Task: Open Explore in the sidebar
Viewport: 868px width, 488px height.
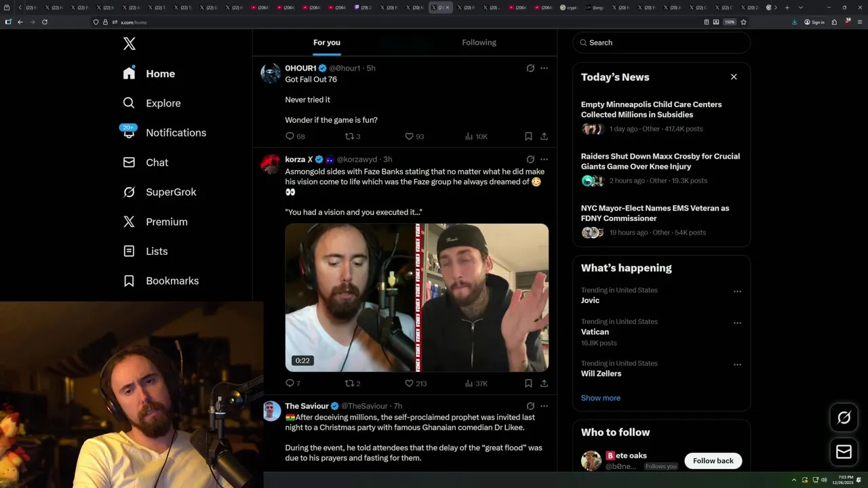Action: pos(152,103)
